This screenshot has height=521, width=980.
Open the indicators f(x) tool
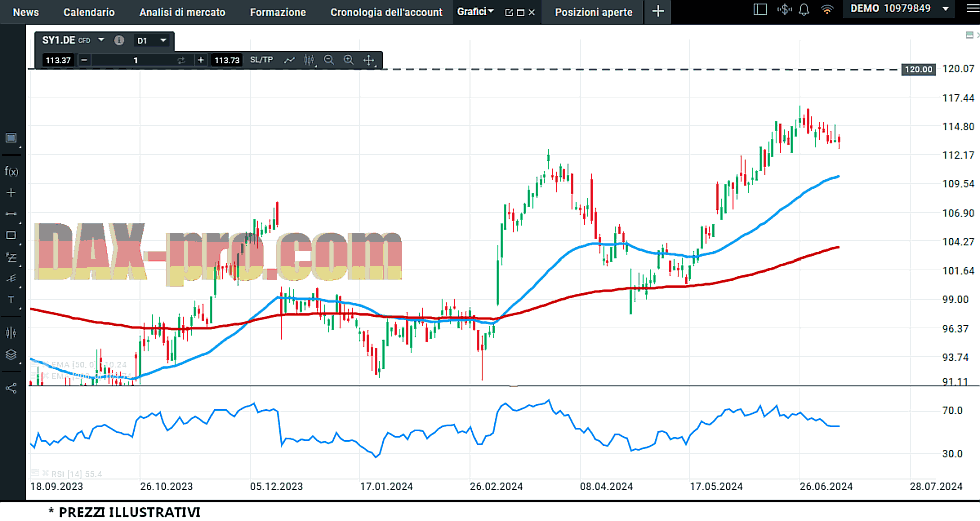[11, 171]
